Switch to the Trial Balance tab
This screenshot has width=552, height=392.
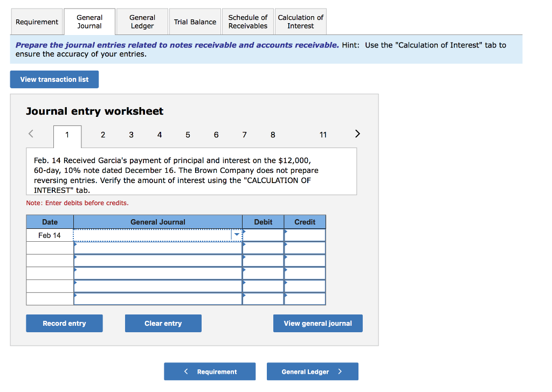click(195, 22)
